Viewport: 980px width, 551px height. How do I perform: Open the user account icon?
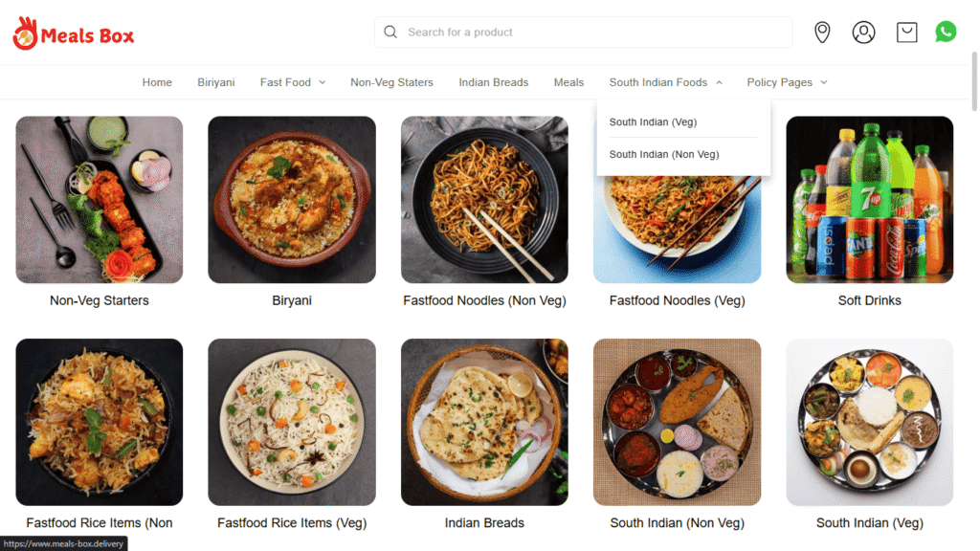(863, 33)
